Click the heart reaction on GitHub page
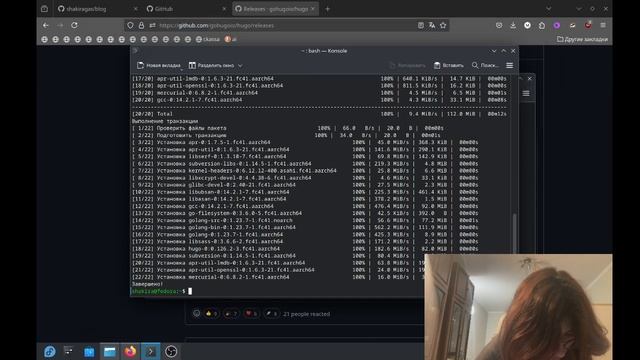This screenshot has height=360, width=640. pos(251,313)
